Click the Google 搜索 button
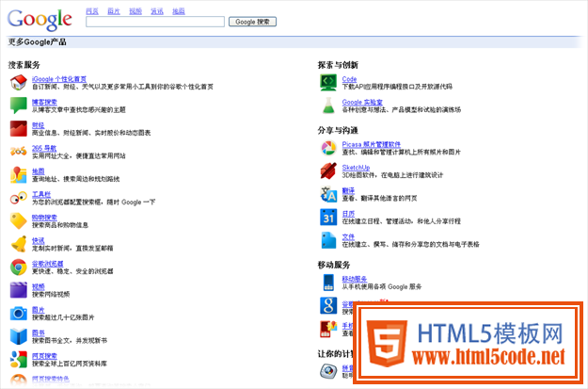This screenshot has width=588, height=389. tap(252, 22)
